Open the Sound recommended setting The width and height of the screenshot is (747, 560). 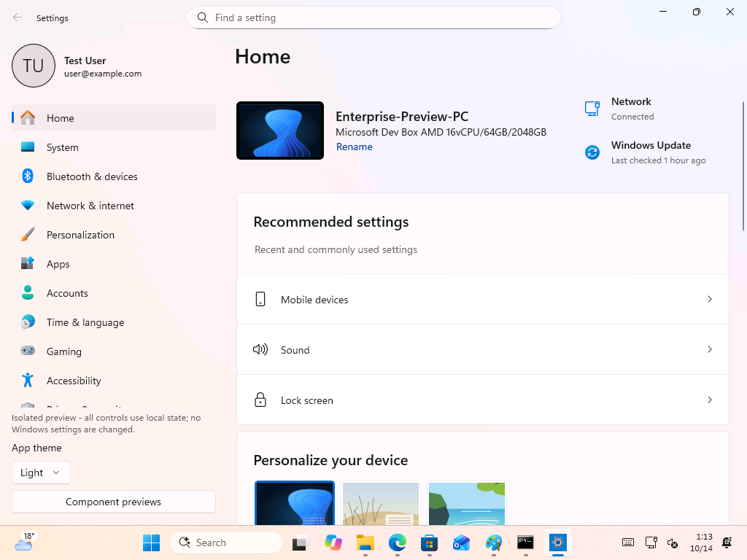[483, 349]
